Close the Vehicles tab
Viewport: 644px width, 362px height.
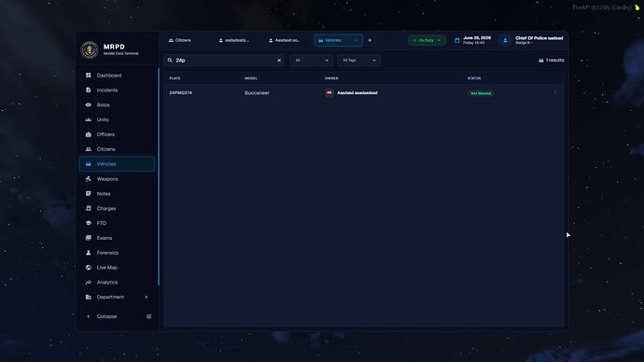357,40
